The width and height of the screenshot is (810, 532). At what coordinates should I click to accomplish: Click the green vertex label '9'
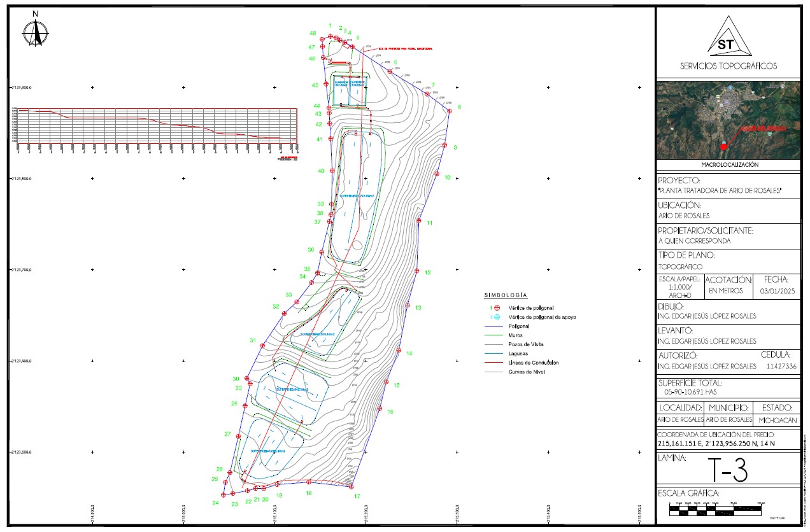455,148
